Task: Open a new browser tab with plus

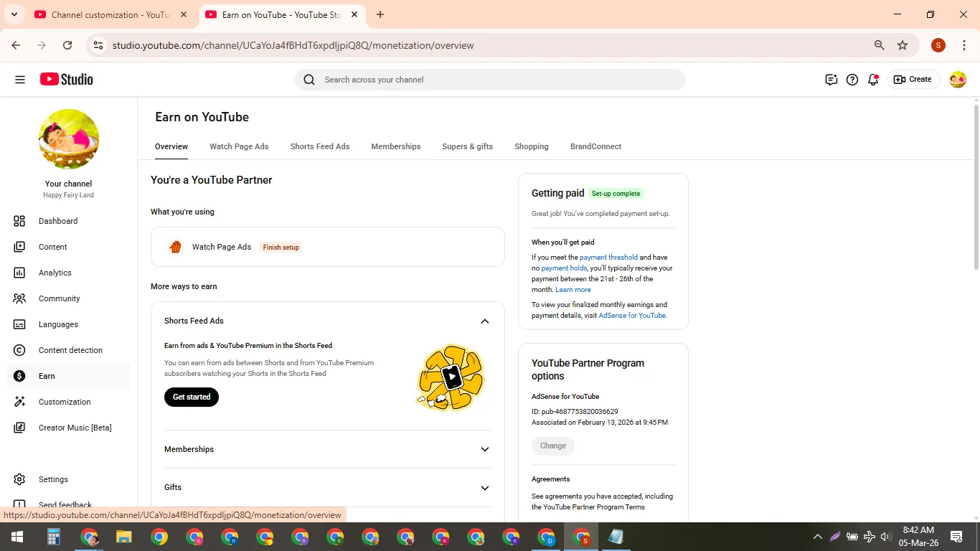Action: (x=380, y=14)
